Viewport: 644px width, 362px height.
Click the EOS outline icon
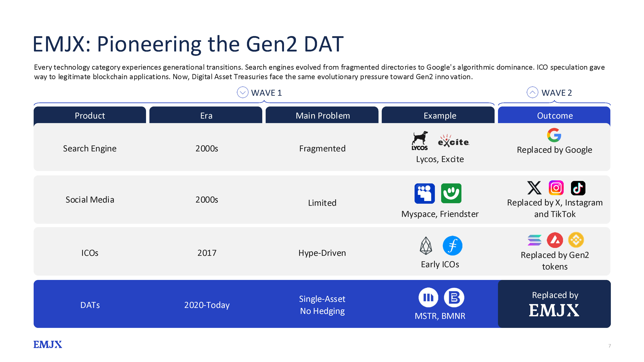426,246
